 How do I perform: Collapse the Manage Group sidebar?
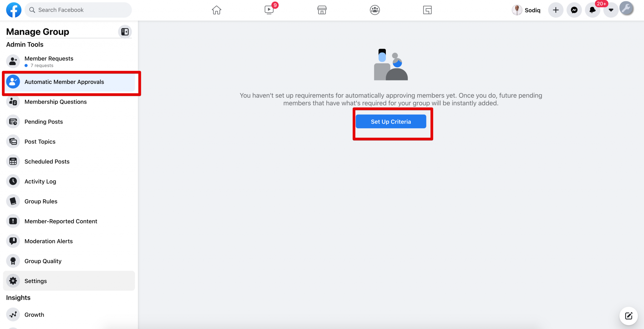[x=125, y=32]
